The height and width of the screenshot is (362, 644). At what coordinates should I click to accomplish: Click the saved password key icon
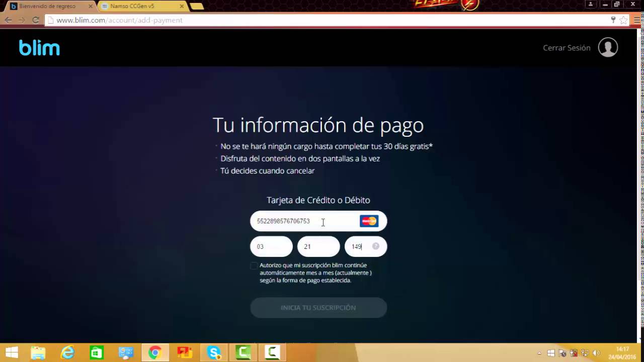[613, 20]
